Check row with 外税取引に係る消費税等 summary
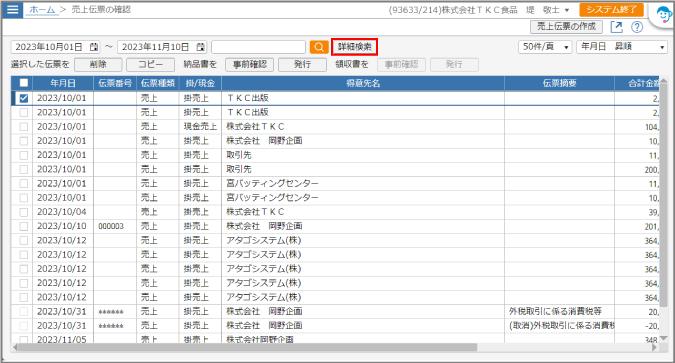The width and height of the screenshot is (675, 363). click(24, 311)
